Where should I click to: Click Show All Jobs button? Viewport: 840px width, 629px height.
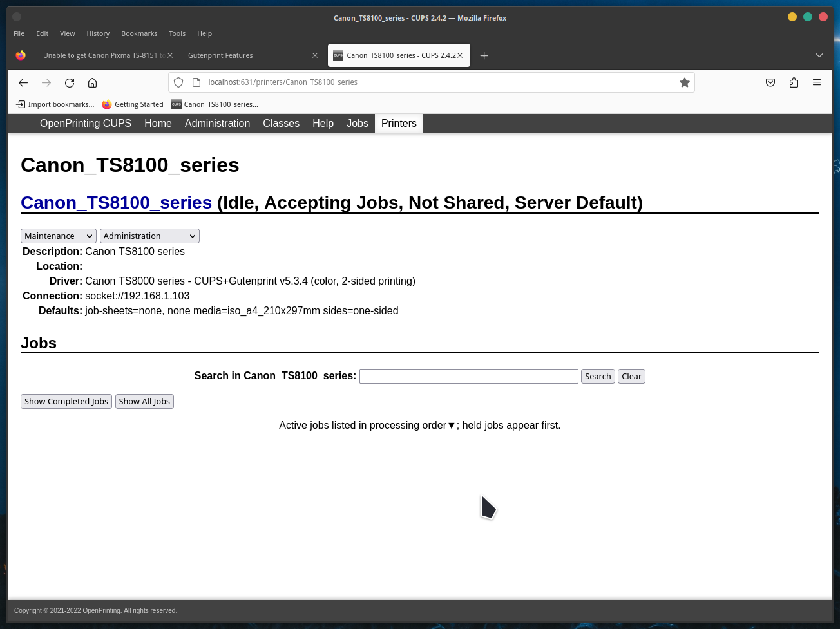pyautogui.click(x=144, y=401)
